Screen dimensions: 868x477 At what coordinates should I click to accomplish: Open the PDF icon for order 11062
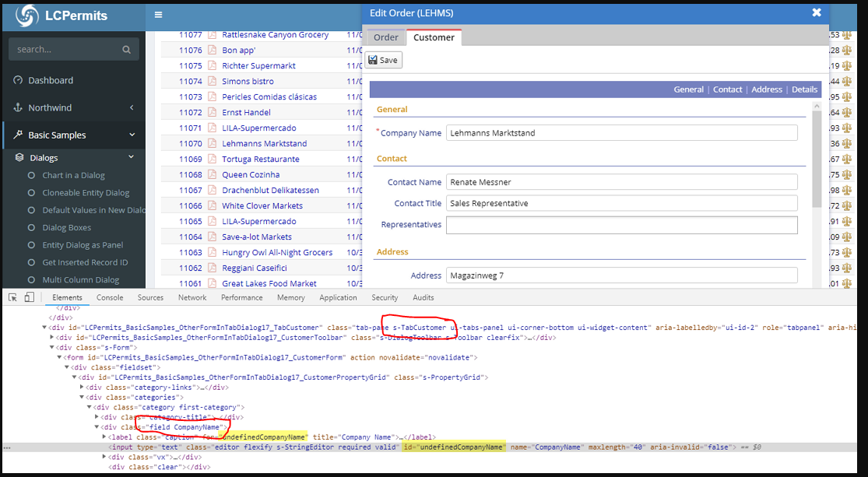point(212,268)
